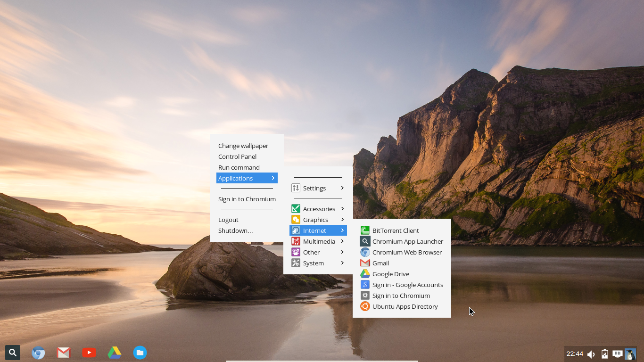644x362 pixels.
Task: Open the Files app in the taskbar
Action: pos(140,353)
